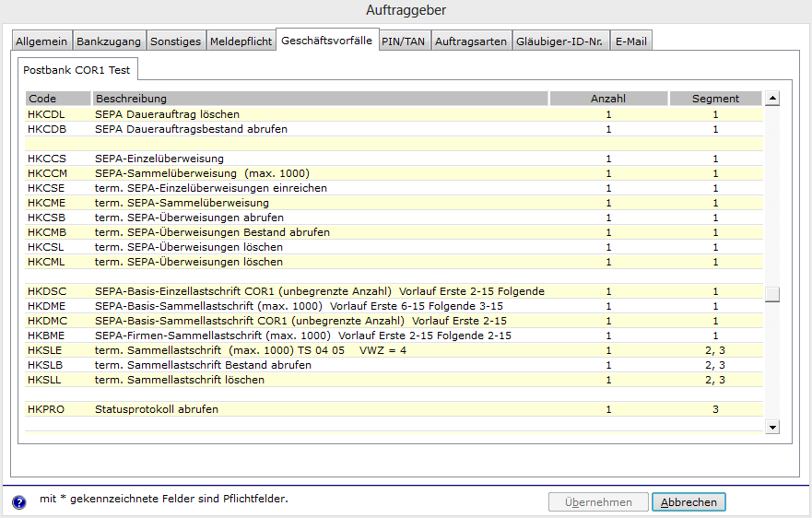Open the Sonstiges tab
Viewport: 812px width, 518px height.
point(175,41)
